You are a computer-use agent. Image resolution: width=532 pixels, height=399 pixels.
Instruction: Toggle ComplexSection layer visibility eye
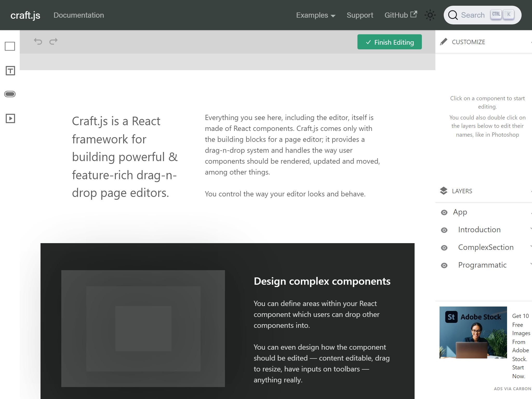(x=444, y=248)
